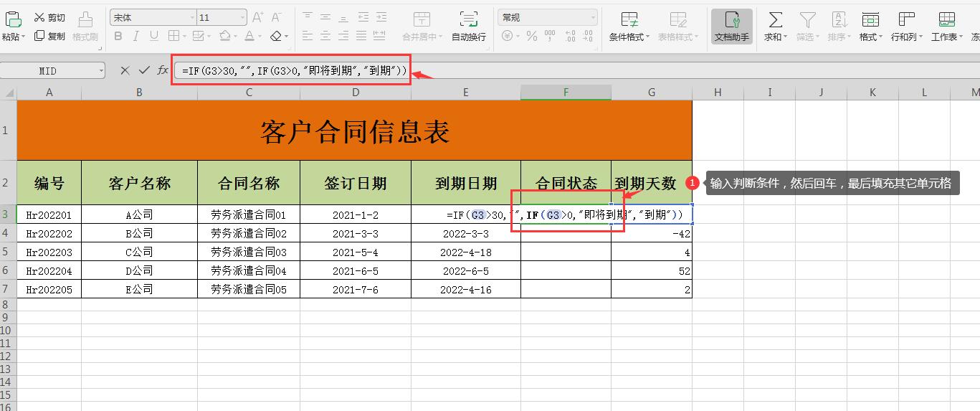The height and width of the screenshot is (411, 980).
Task: Toggle italic formatting
Action: [x=135, y=35]
